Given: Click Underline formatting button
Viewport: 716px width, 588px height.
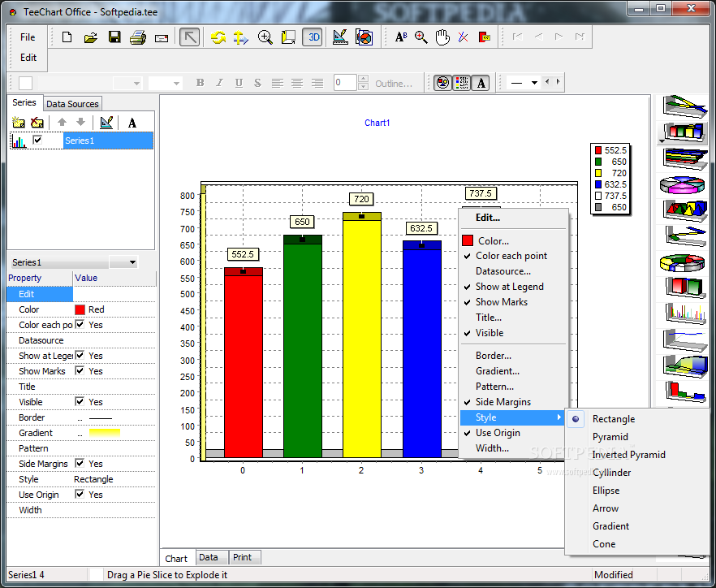Looking at the screenshot, I should coord(239,83).
